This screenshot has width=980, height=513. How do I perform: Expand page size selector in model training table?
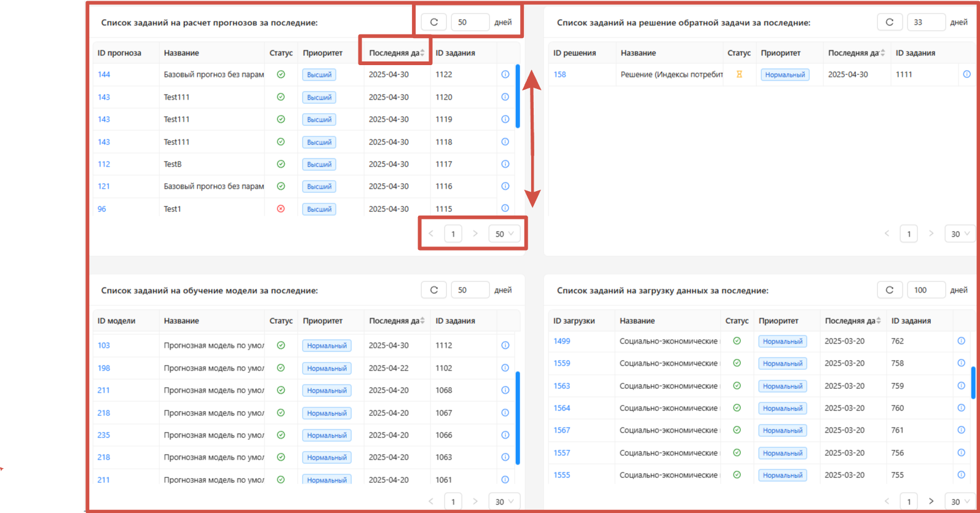(x=504, y=502)
